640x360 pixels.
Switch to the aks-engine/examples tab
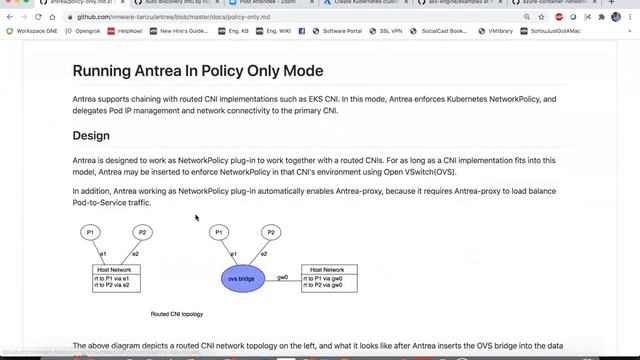459,2
